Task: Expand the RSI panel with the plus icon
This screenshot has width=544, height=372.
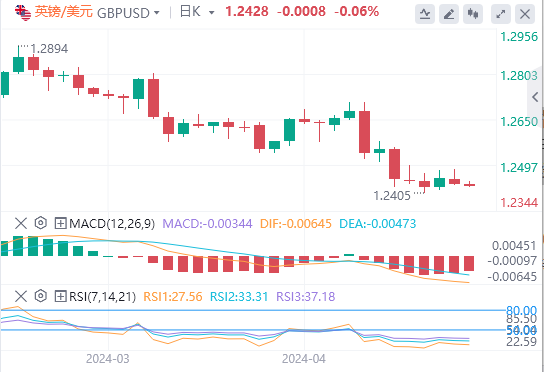Action: (60, 296)
